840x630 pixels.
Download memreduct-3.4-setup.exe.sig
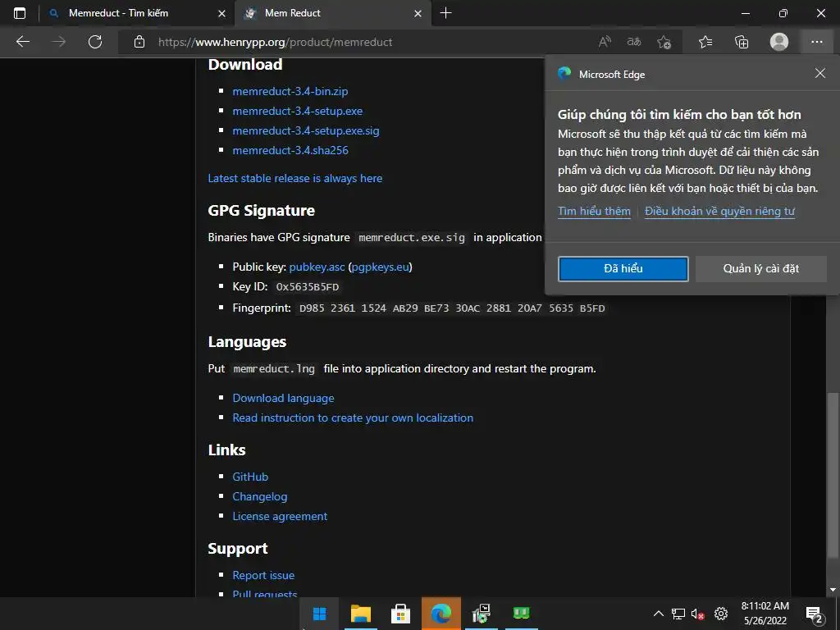point(306,130)
